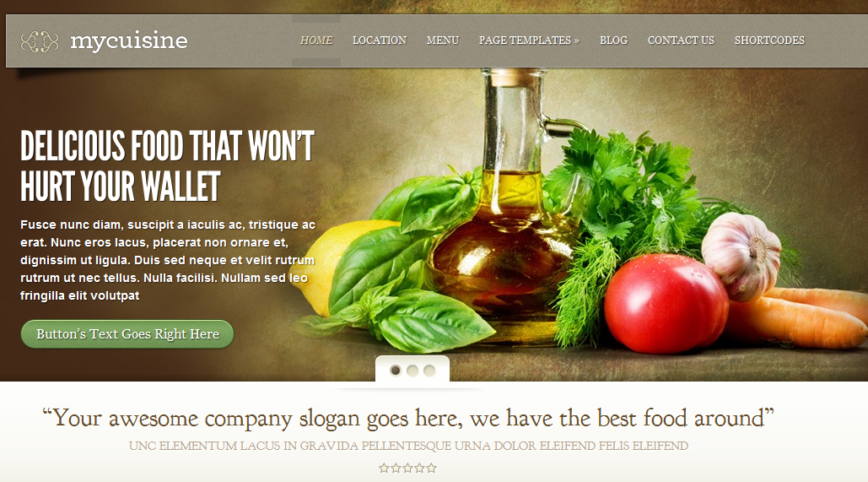This screenshot has height=482, width=868.
Task: Click the mycuisine site title text
Action: click(x=129, y=41)
